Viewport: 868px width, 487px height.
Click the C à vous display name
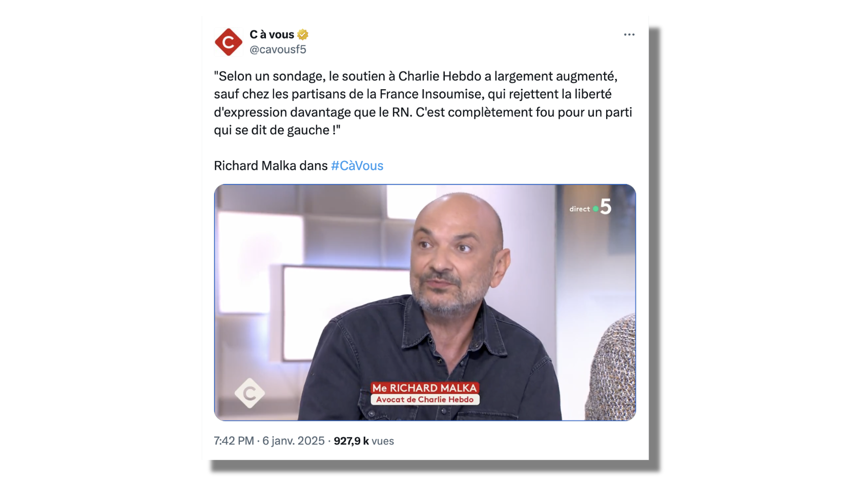[272, 34]
